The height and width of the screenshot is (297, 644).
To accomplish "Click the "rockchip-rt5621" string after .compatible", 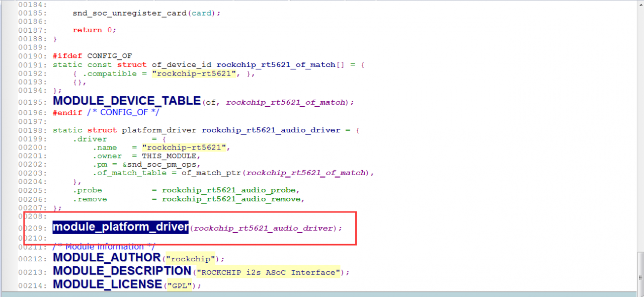I will tap(194, 73).
